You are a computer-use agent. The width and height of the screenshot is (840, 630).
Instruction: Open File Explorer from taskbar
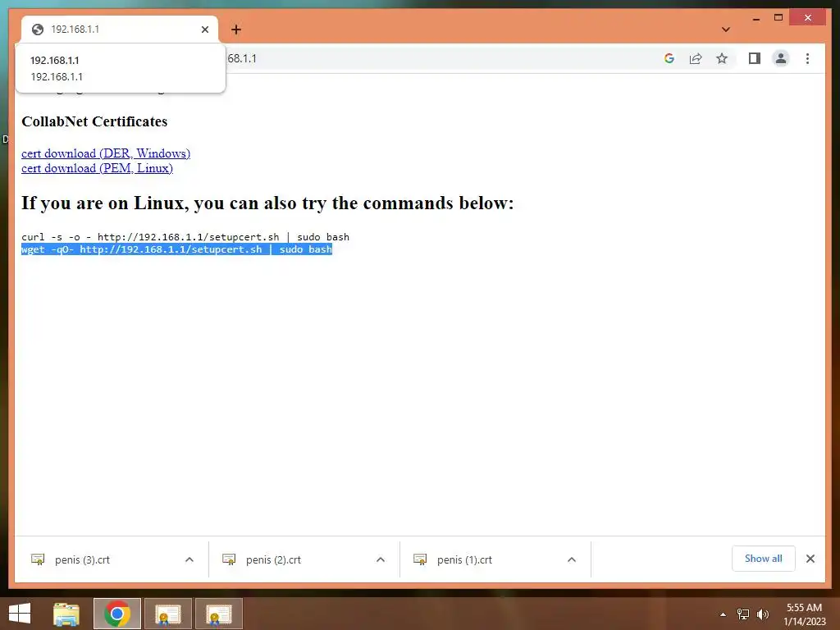tap(66, 614)
